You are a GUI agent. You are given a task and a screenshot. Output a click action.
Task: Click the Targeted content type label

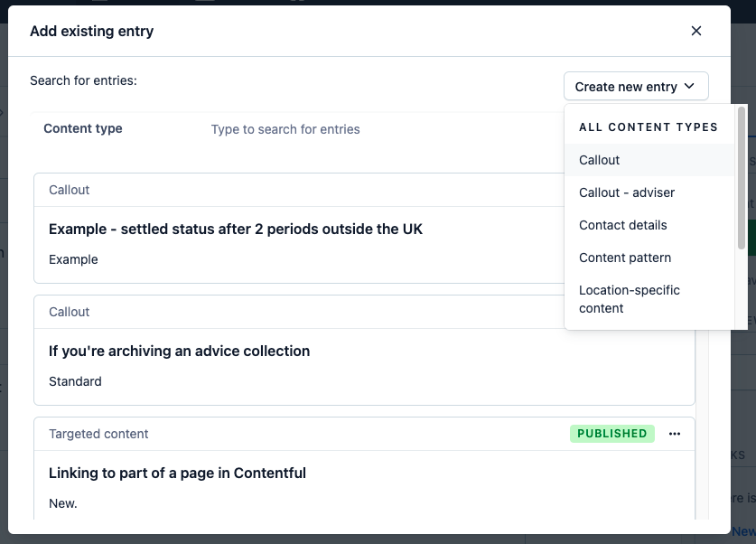[x=98, y=434]
